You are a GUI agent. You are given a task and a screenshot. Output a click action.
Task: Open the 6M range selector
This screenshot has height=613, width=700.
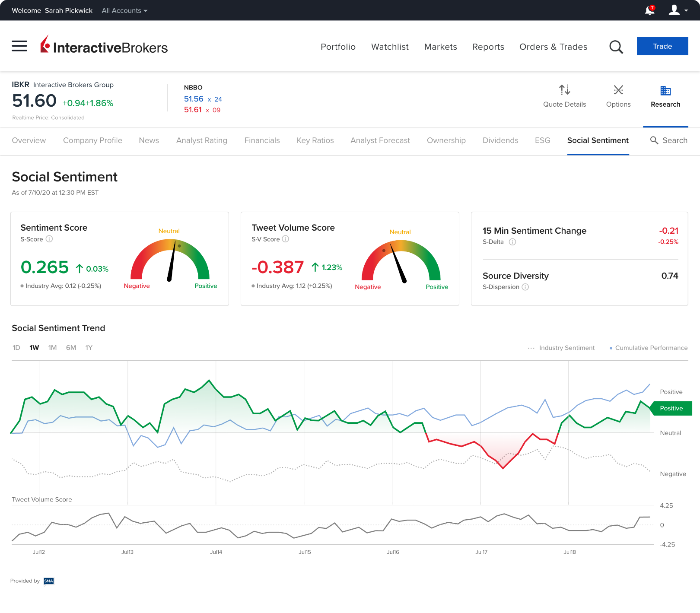pos(70,347)
